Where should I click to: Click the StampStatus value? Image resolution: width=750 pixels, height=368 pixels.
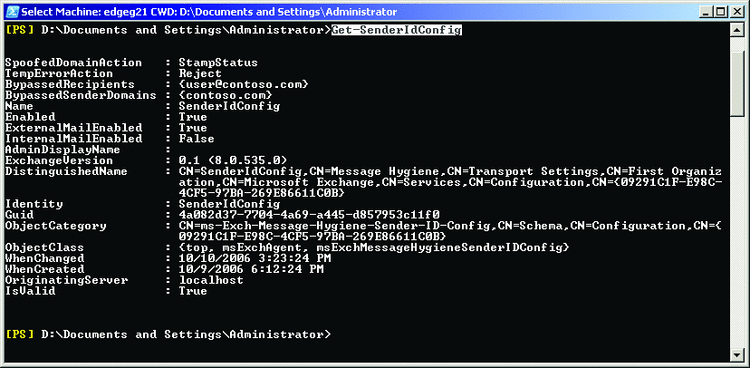coord(218,63)
